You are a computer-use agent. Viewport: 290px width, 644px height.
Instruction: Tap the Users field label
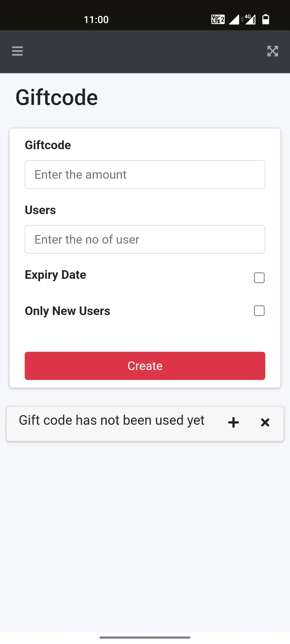(40, 210)
